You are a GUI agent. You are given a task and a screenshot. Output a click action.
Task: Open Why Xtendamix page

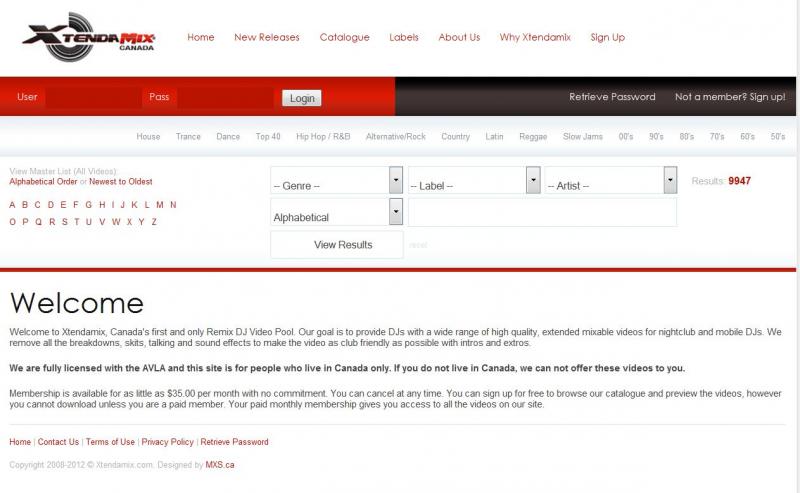coord(535,37)
